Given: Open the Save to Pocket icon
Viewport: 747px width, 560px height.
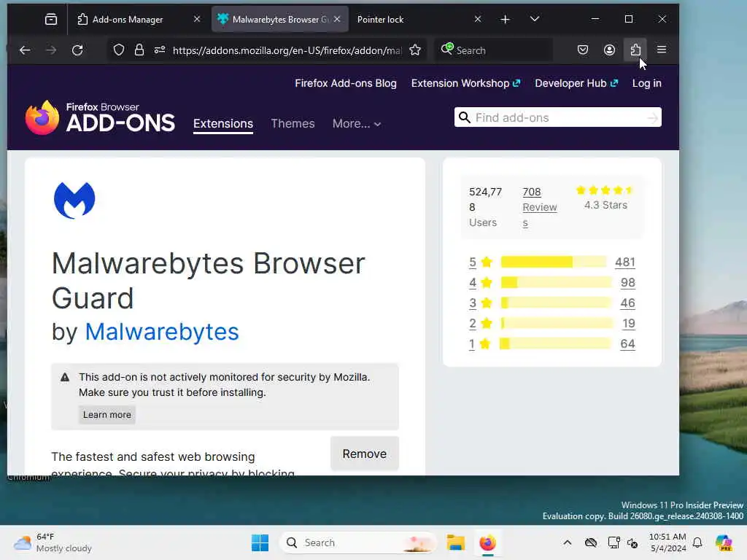Looking at the screenshot, I should point(583,50).
